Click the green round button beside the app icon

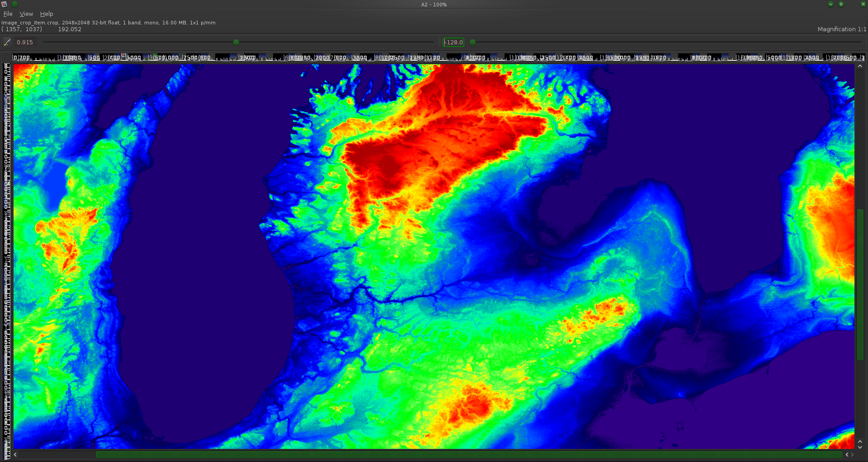point(14,4)
